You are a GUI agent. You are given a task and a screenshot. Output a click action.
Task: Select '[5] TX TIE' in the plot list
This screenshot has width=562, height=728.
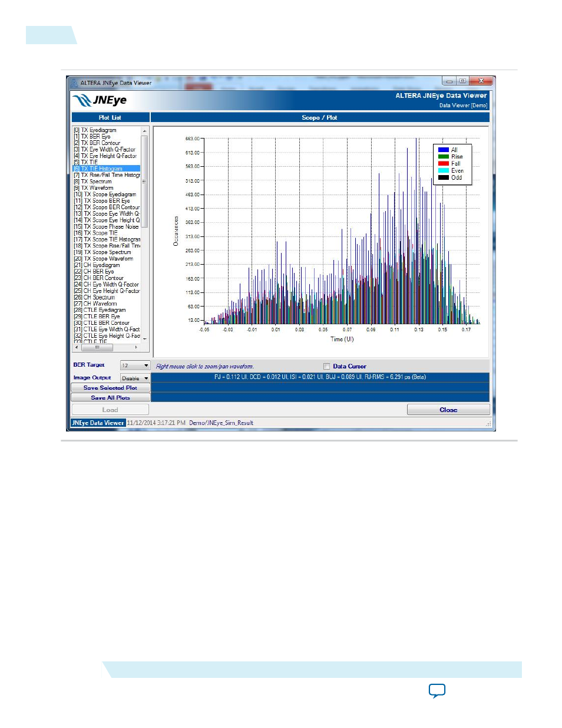coord(85,162)
